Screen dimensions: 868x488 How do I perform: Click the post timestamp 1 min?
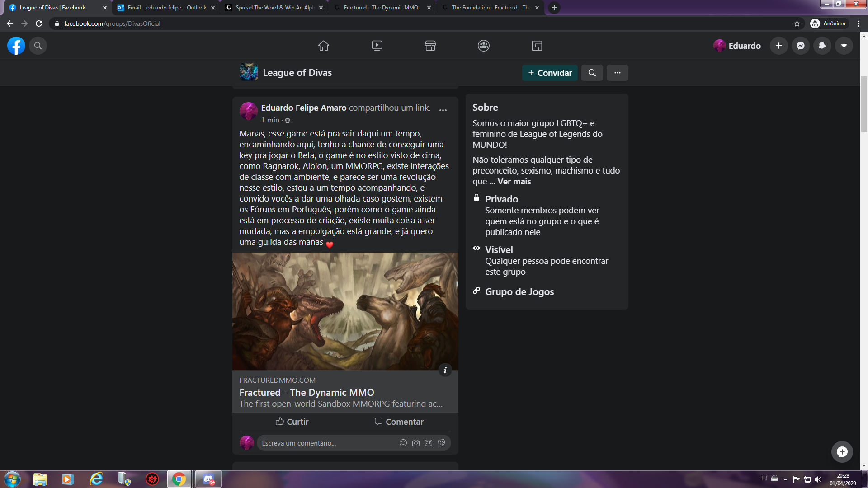pos(270,120)
